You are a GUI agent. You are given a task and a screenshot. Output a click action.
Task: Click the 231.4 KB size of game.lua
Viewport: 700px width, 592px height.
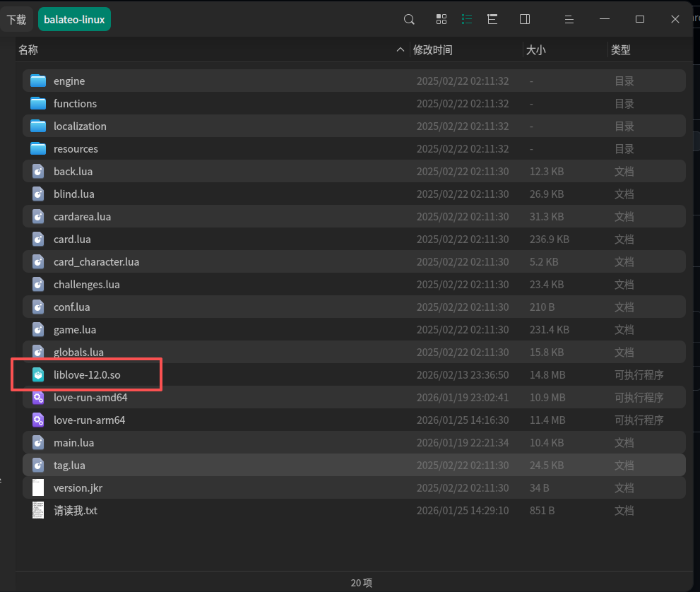[x=550, y=330]
